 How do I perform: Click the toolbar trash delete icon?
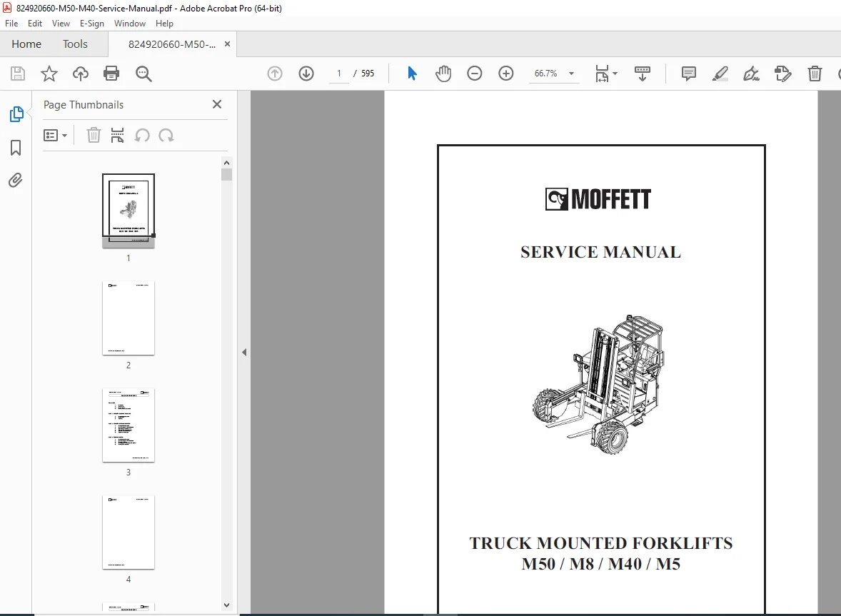(x=815, y=74)
